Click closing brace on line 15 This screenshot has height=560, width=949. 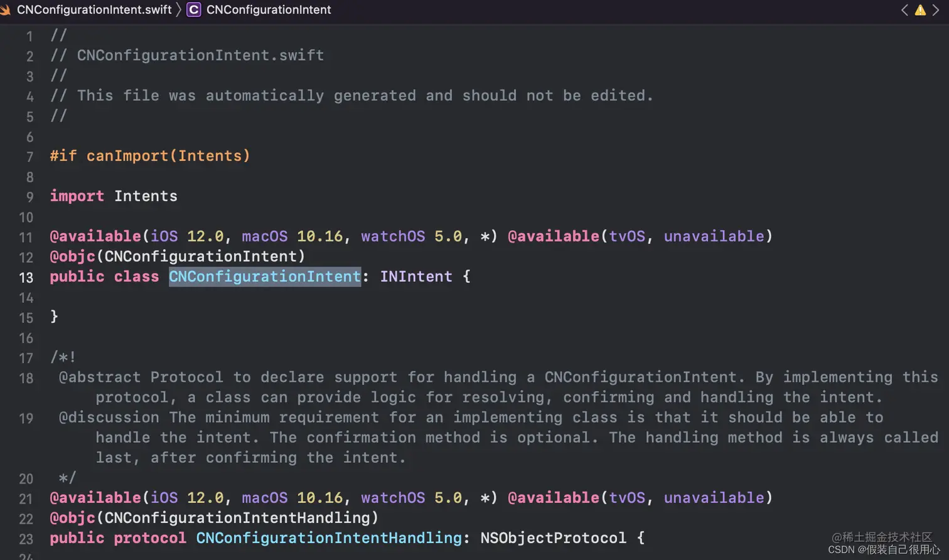coord(54,316)
